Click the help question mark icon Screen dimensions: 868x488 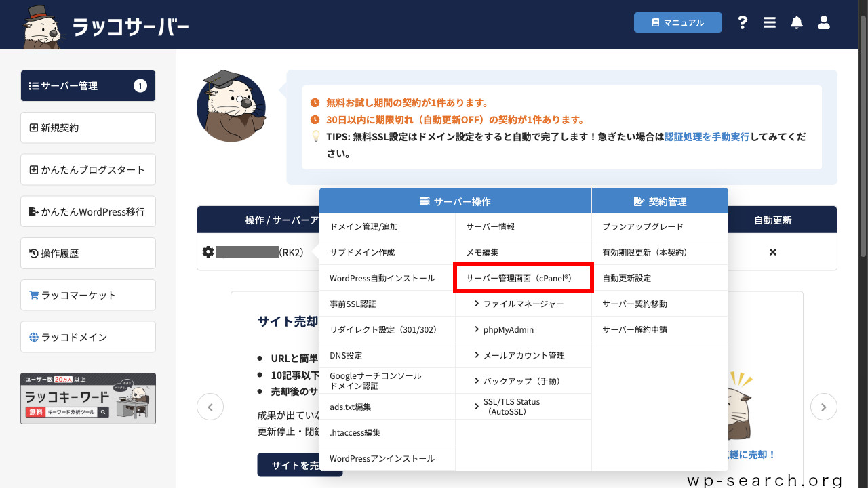tap(743, 22)
